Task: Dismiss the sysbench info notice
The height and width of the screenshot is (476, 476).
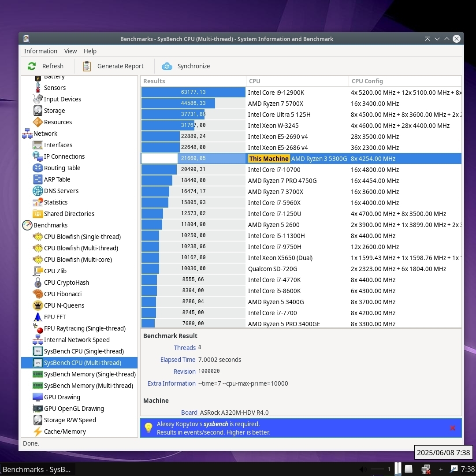Action: pos(452,428)
